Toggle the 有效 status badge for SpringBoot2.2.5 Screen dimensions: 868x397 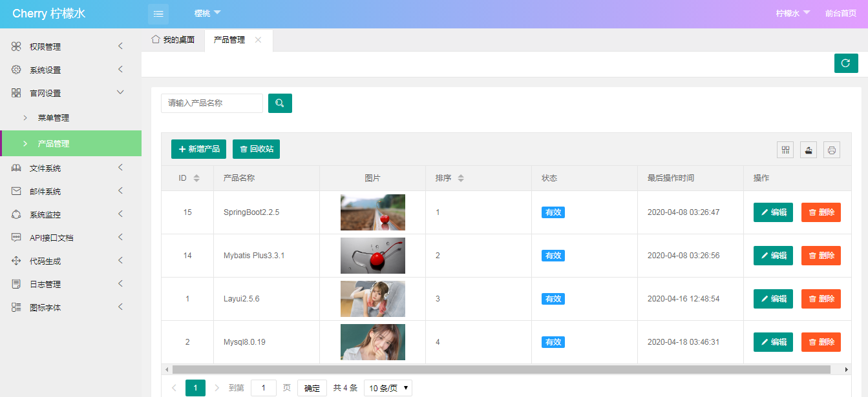tap(553, 212)
